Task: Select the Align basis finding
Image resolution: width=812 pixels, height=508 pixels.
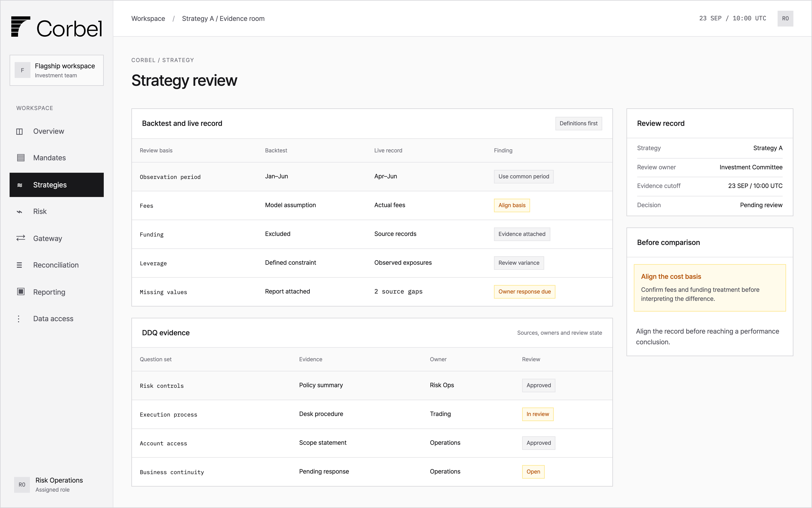Action: (512, 205)
